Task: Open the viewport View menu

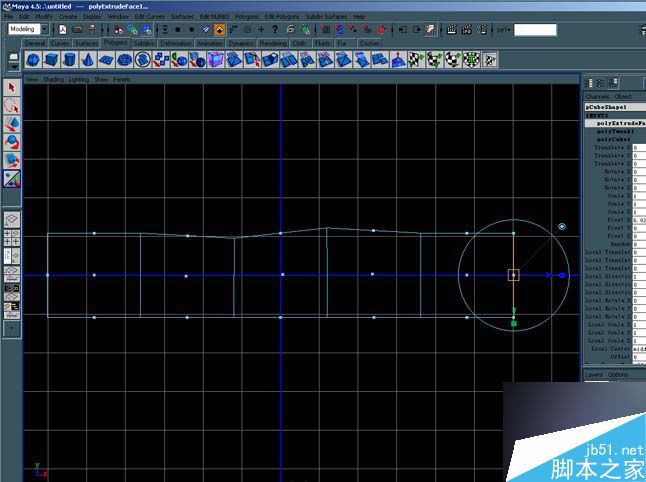Action: 32,79
